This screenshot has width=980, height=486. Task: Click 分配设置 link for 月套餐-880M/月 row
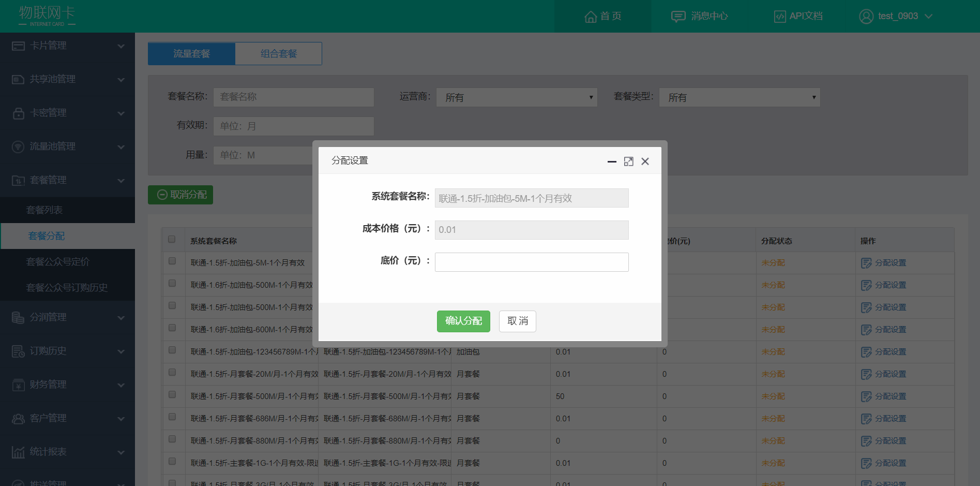(x=890, y=441)
